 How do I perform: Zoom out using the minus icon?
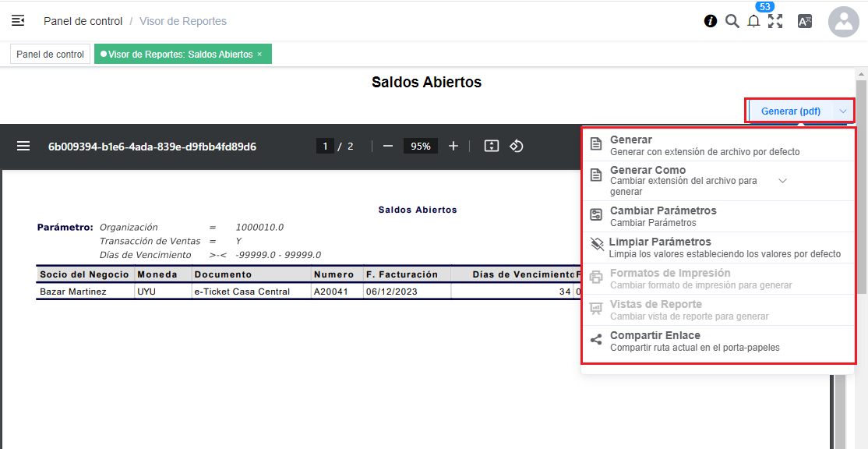point(387,146)
